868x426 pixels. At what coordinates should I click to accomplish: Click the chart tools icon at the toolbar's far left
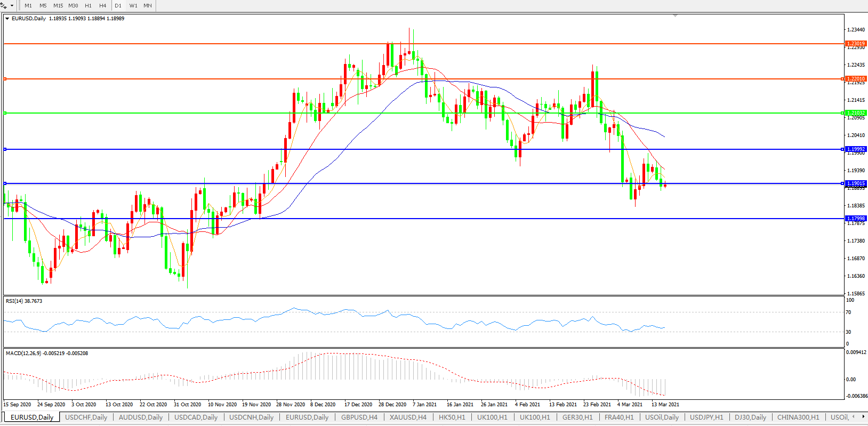[x=4, y=5]
